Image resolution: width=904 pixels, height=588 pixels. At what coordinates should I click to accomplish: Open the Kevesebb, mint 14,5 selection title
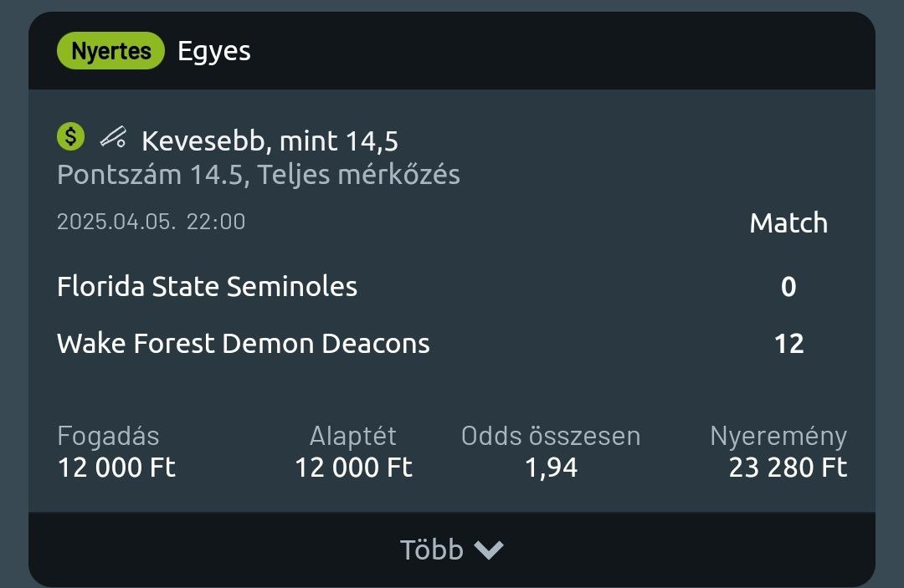pyautogui.click(x=270, y=141)
